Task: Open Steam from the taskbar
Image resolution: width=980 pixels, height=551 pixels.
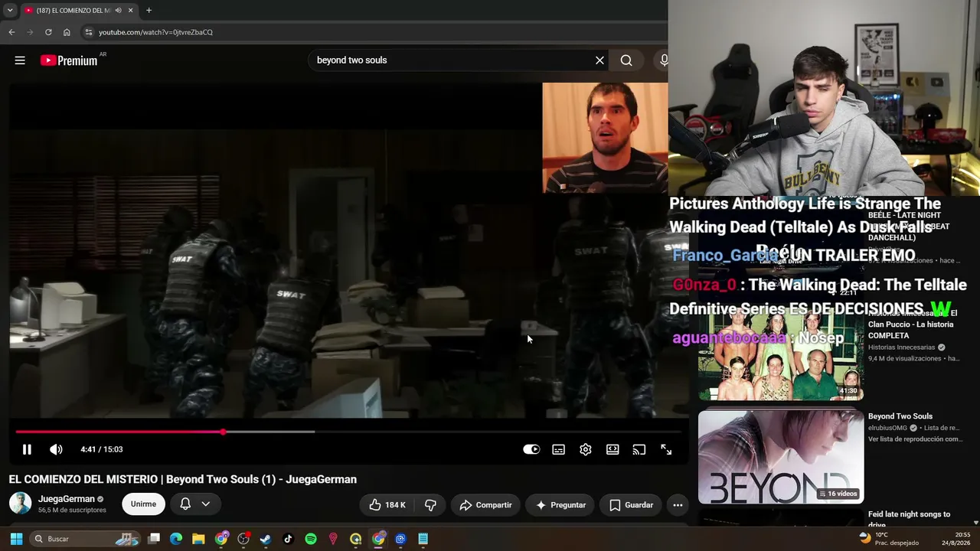Action: coord(266,539)
